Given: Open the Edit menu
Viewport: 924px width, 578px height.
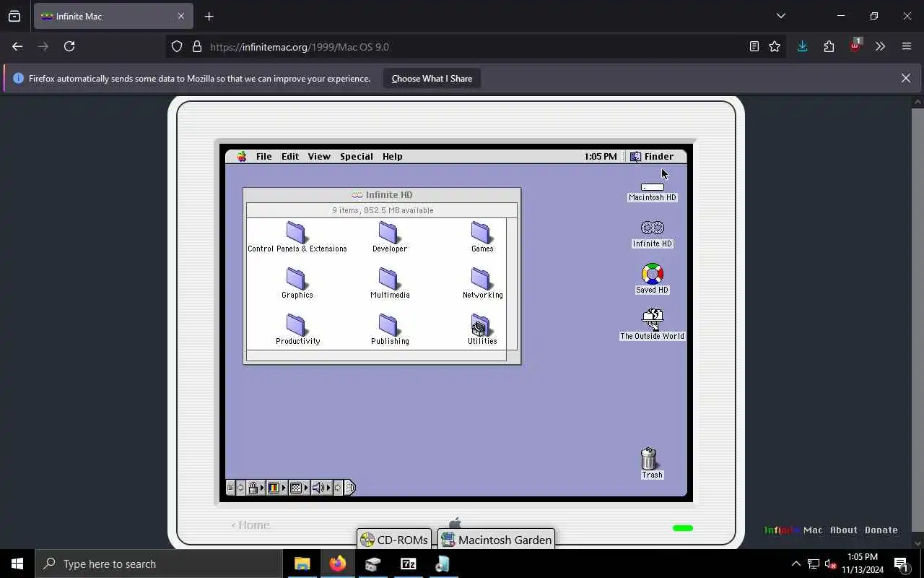Looking at the screenshot, I should (x=290, y=156).
